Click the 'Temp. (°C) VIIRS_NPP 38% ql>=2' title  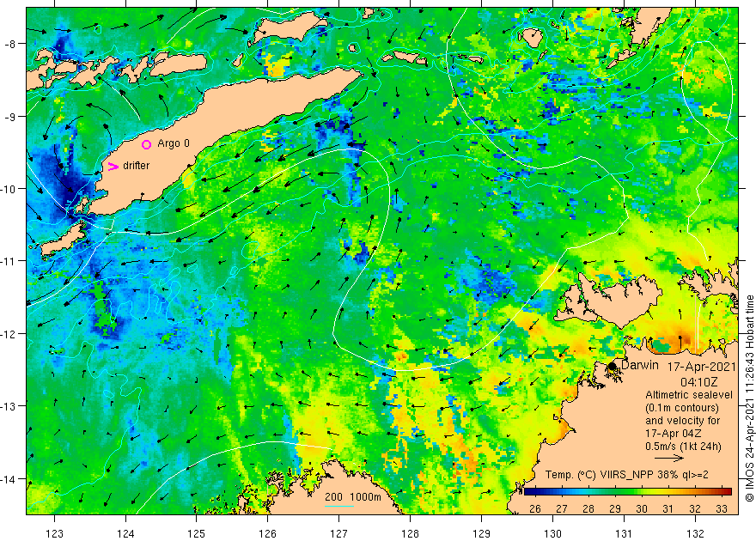tap(627, 475)
